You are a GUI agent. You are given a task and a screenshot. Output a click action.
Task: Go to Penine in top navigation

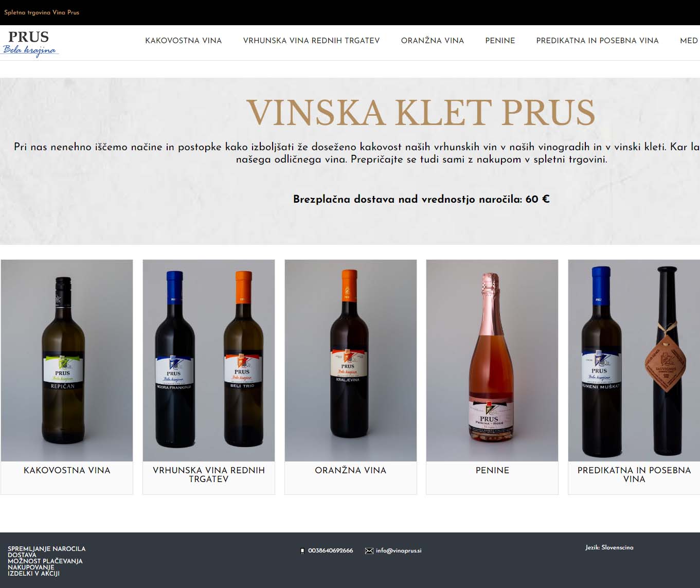(x=500, y=41)
